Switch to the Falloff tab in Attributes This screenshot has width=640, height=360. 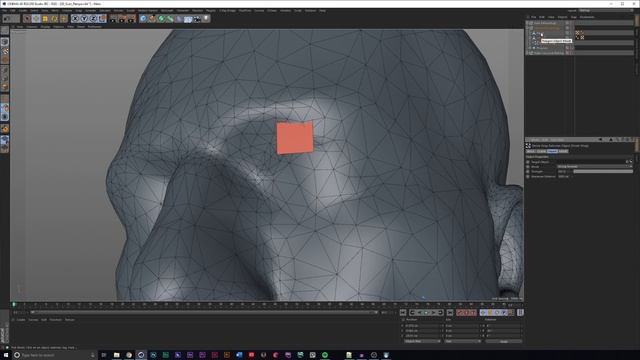tap(563, 151)
